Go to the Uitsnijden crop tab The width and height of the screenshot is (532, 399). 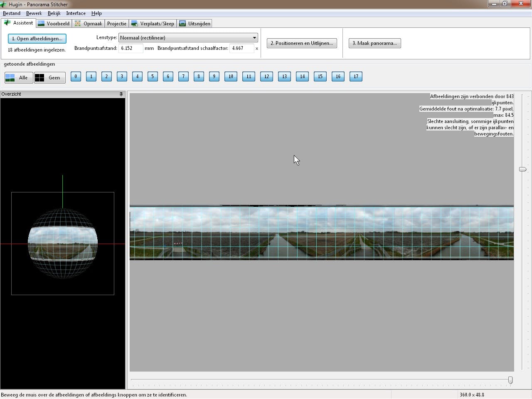[195, 24]
